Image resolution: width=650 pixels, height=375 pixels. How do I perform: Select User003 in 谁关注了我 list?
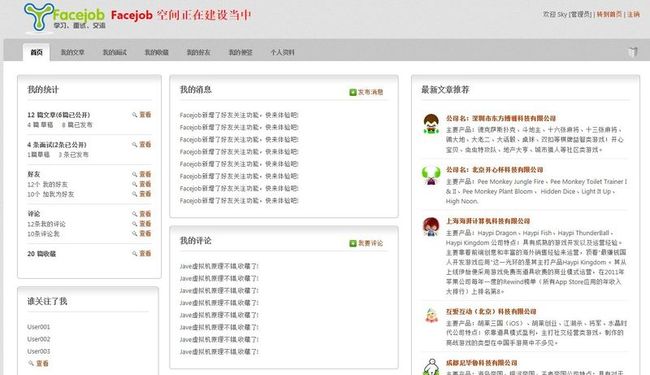(x=39, y=351)
